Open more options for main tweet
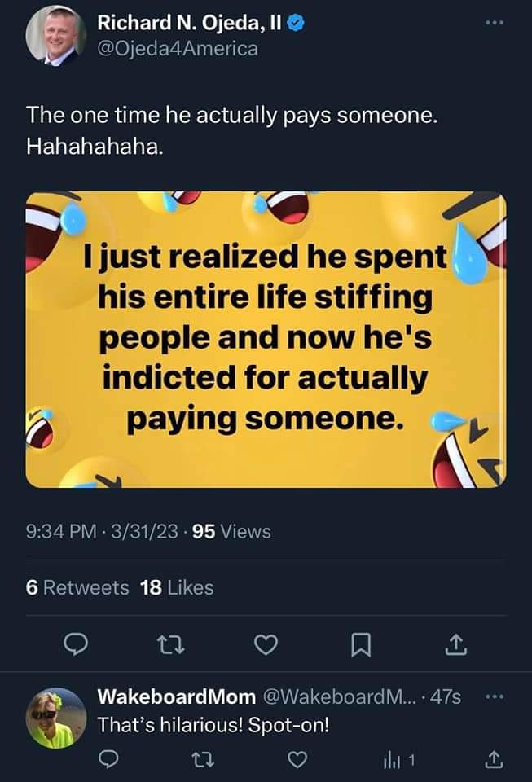Image resolution: width=532 pixels, height=782 pixels. point(495,23)
